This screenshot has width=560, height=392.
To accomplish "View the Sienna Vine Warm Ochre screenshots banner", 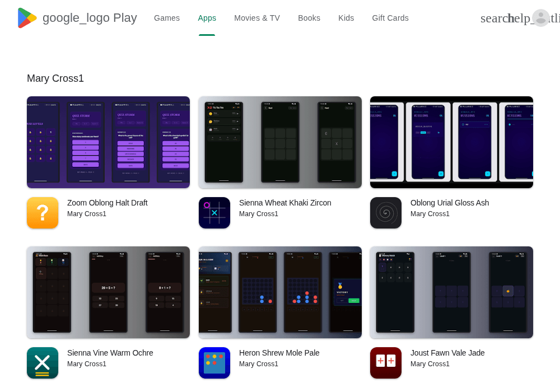I will [x=108, y=292].
